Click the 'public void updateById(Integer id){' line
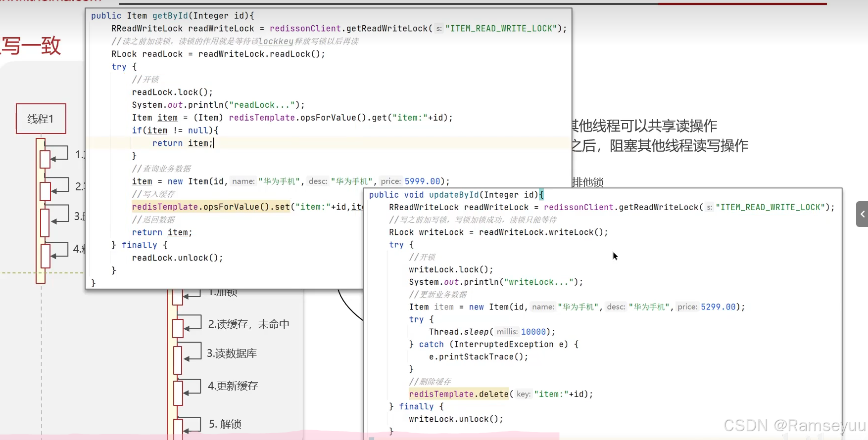 pyautogui.click(x=456, y=195)
